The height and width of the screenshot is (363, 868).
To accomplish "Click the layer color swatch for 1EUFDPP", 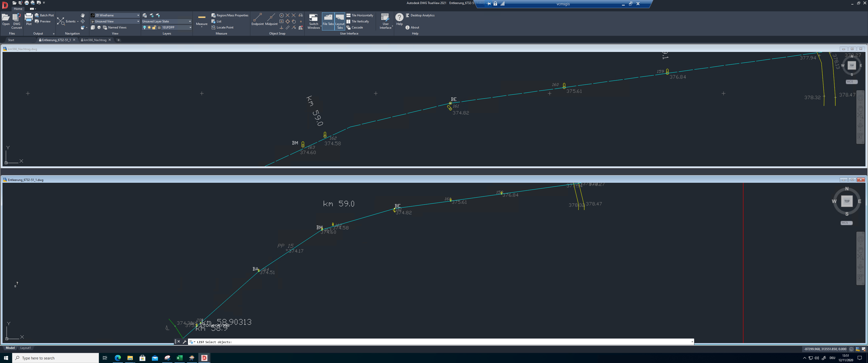I will coord(159,27).
